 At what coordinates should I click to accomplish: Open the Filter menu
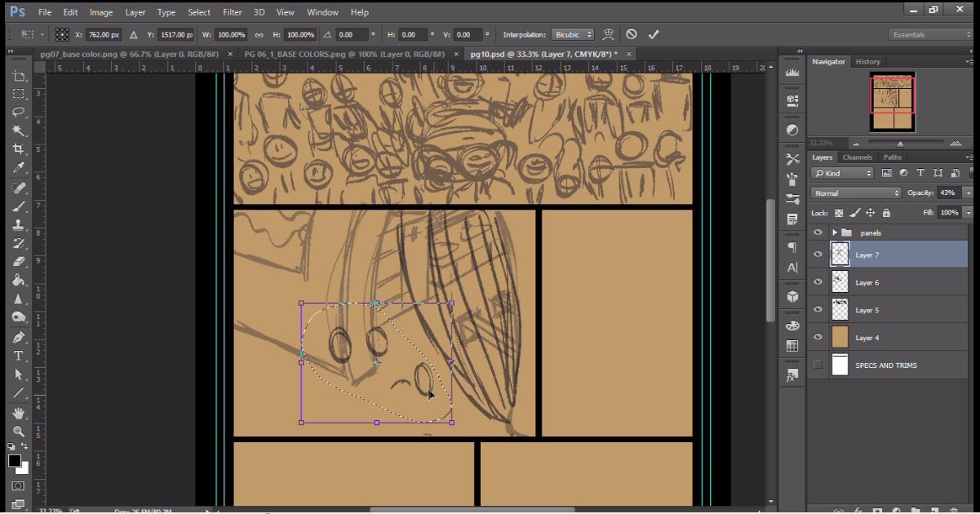(232, 11)
